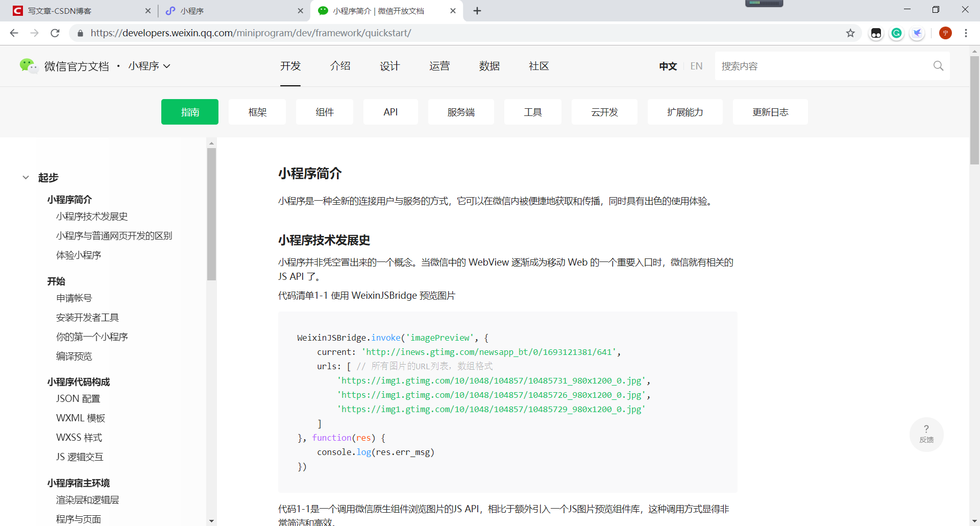
Task: Open the blue bird extension icon
Action: tap(917, 33)
